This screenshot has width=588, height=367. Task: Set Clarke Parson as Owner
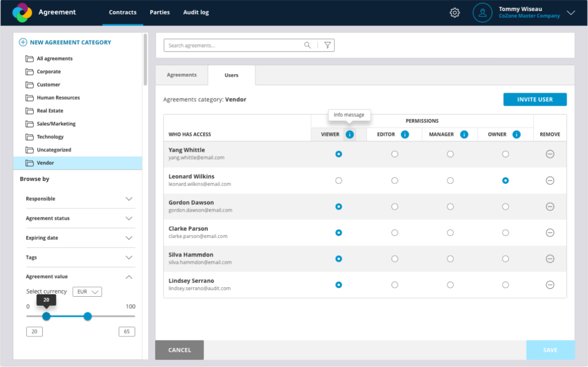(x=506, y=232)
